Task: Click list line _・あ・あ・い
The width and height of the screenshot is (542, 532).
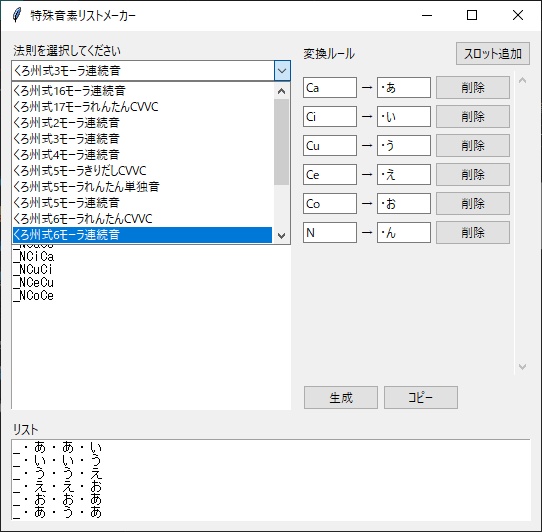Action: click(x=57, y=448)
